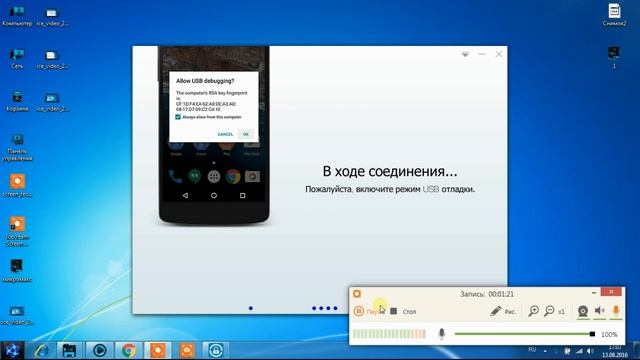640x360 pixels.
Task: Select the black desktop icon below Icecream Screen
Action: [x=17, y=271]
